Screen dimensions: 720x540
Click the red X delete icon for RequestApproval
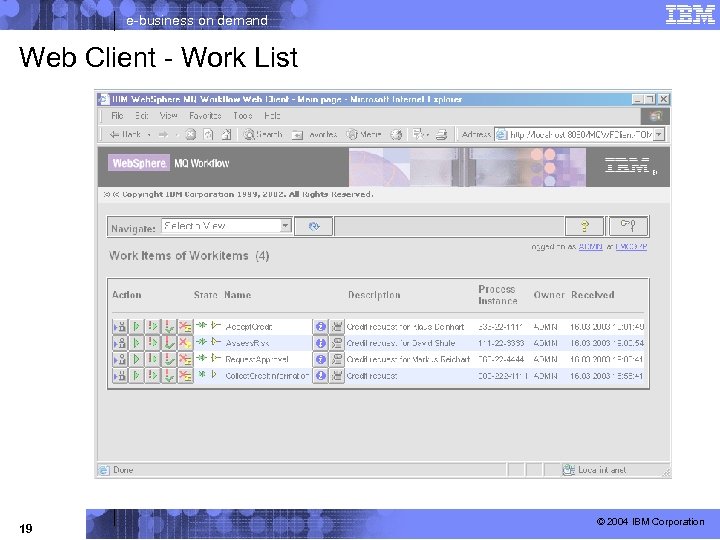click(x=185, y=359)
